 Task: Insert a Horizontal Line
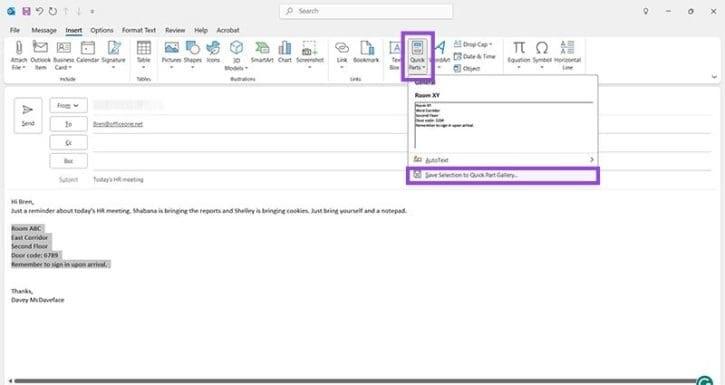point(567,55)
